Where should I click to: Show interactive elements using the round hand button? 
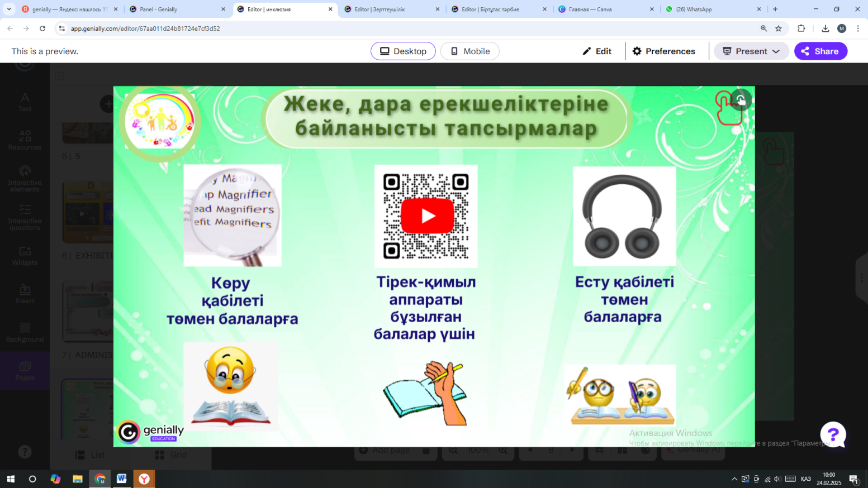coord(741,101)
